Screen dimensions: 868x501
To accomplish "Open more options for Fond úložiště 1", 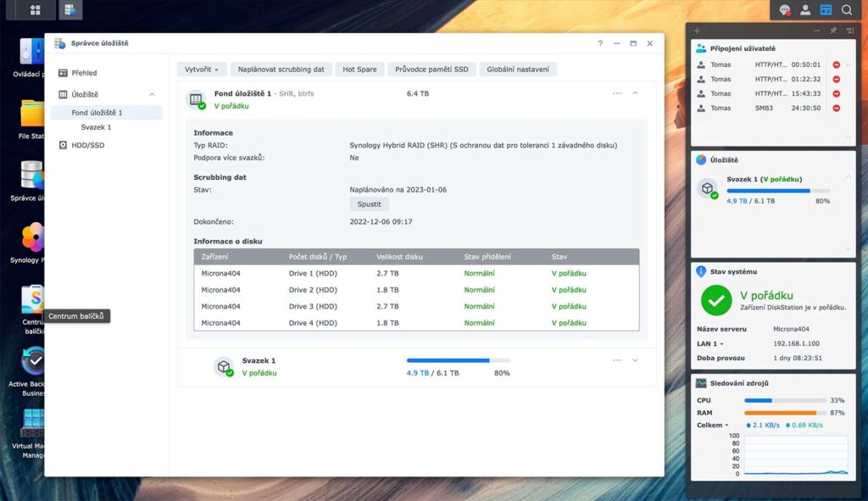I will [617, 93].
